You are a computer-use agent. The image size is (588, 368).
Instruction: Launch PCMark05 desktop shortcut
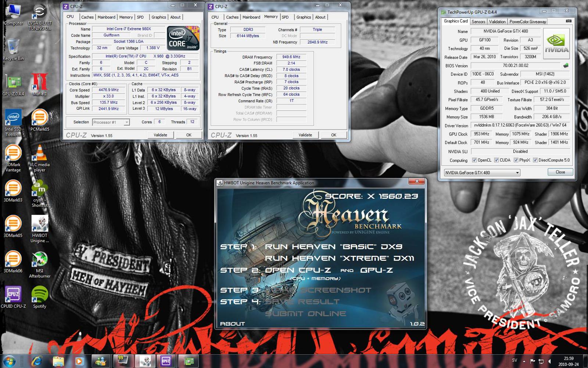coord(40,120)
